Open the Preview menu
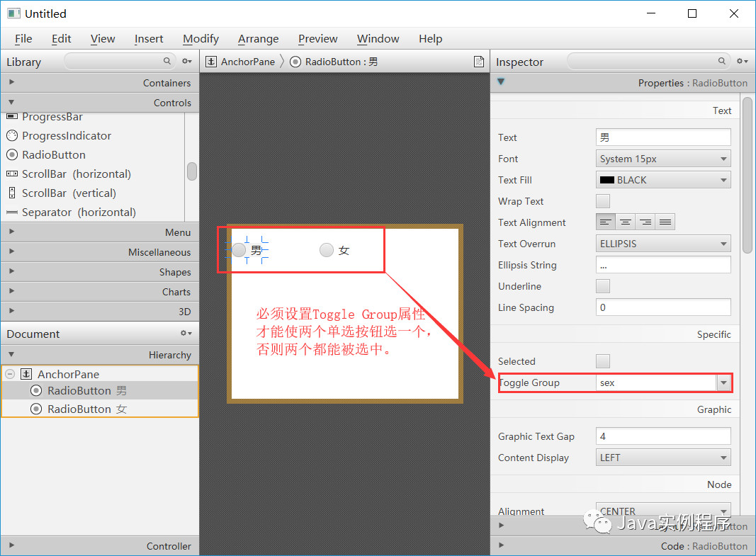The image size is (756, 556). 317,38
